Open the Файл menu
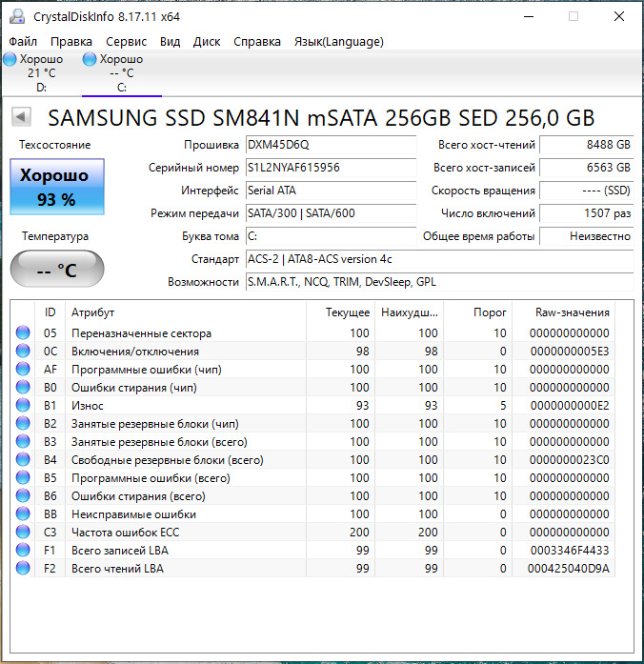 [x=23, y=41]
